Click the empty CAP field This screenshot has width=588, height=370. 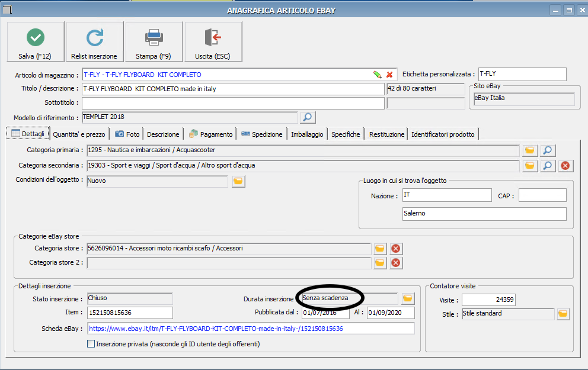point(542,195)
